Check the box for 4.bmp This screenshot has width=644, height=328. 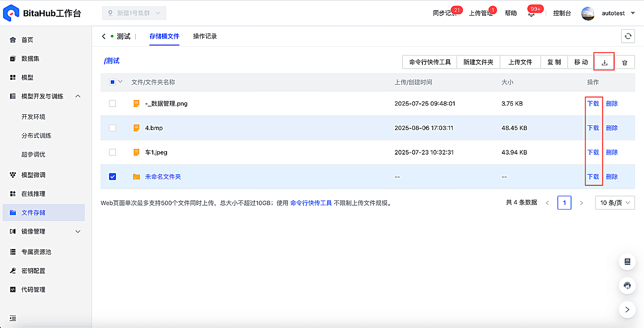click(x=112, y=128)
